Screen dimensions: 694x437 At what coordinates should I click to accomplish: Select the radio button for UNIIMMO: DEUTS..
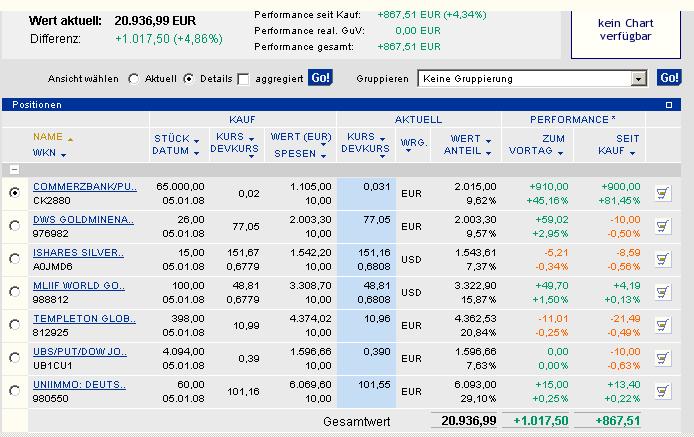pos(15,391)
